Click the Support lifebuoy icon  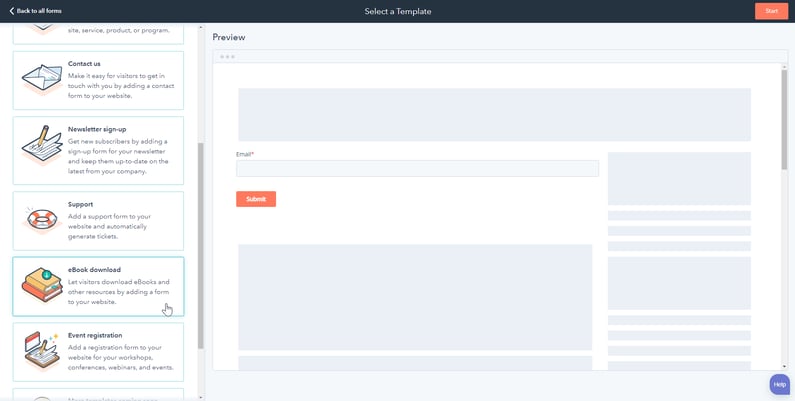pos(42,220)
